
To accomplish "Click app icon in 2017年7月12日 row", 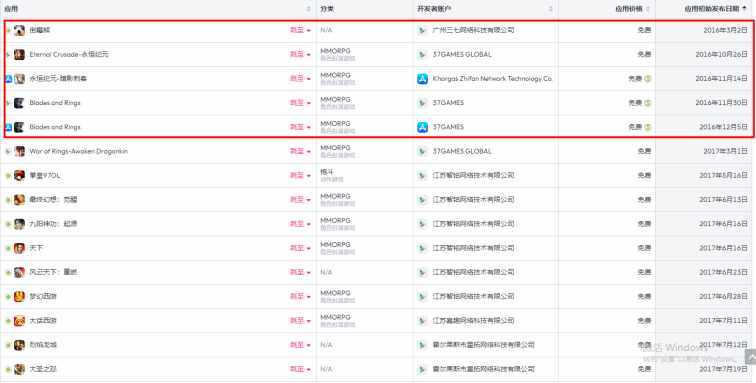I will coord(19,345).
